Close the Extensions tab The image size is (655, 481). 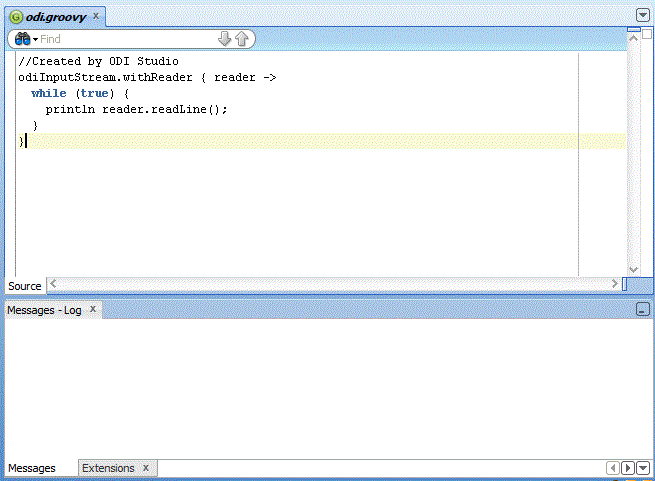(146, 468)
